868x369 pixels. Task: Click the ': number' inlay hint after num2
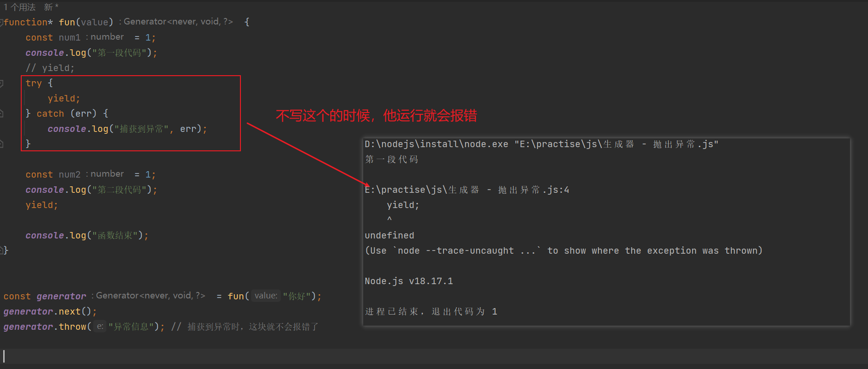105,174
